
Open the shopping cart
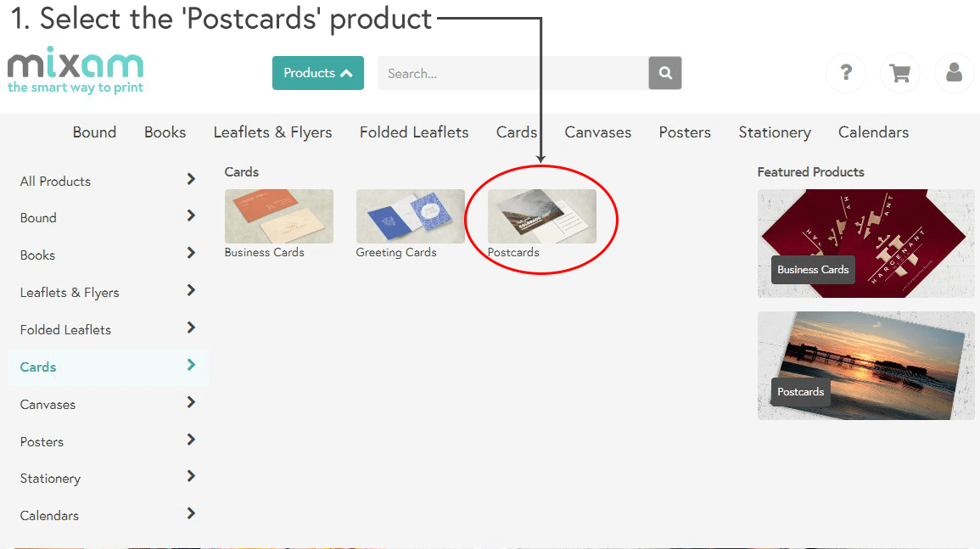tap(899, 73)
